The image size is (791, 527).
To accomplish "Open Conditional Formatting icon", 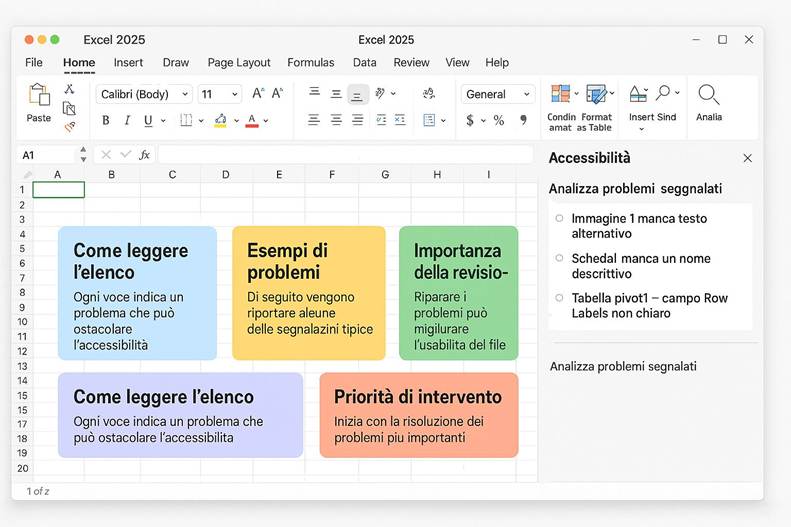I will tap(560, 94).
